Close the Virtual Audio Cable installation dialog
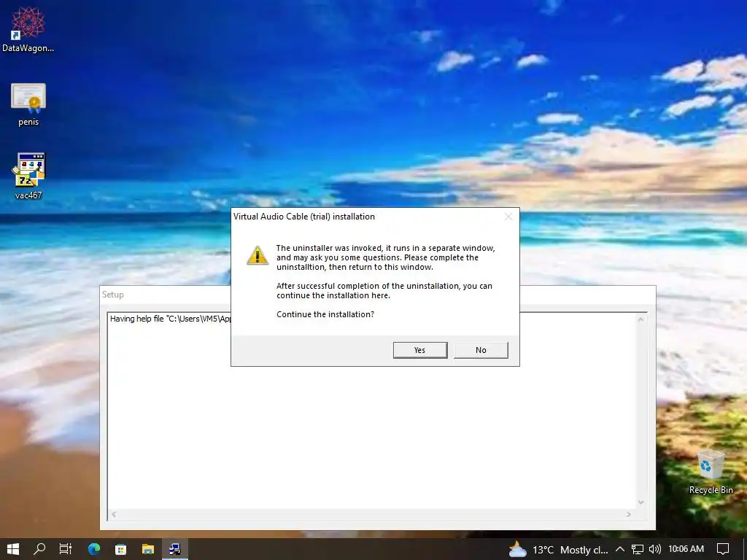 click(508, 217)
